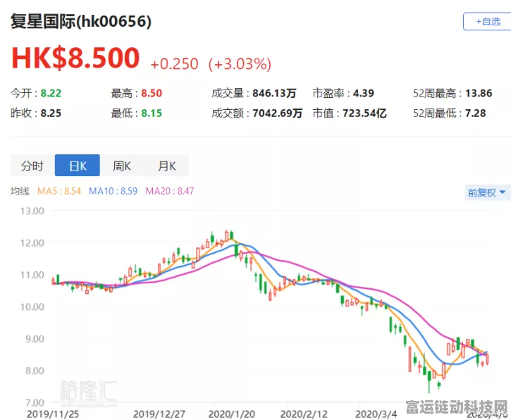Click the 10.00 price axis label
This screenshot has height=420, width=511.
(x=32, y=307)
